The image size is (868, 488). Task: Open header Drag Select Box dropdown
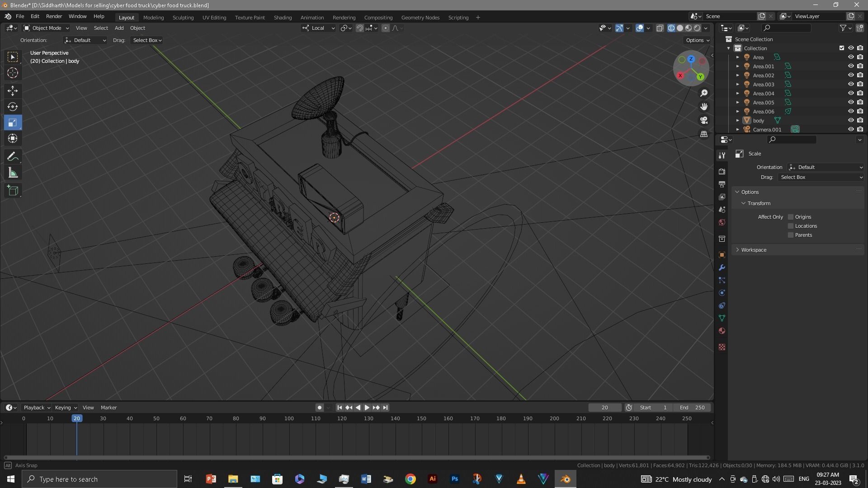pyautogui.click(x=147, y=40)
